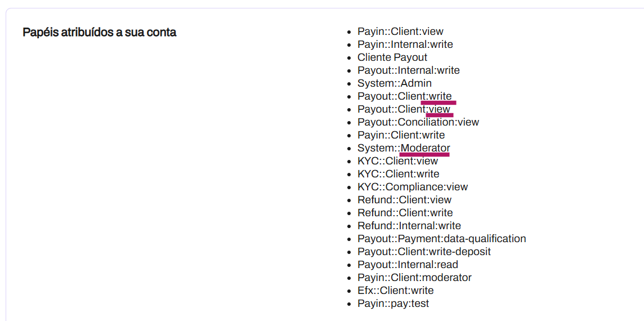Click the underlined Payout::Client:view role
This screenshot has width=644, height=321.
[404, 109]
